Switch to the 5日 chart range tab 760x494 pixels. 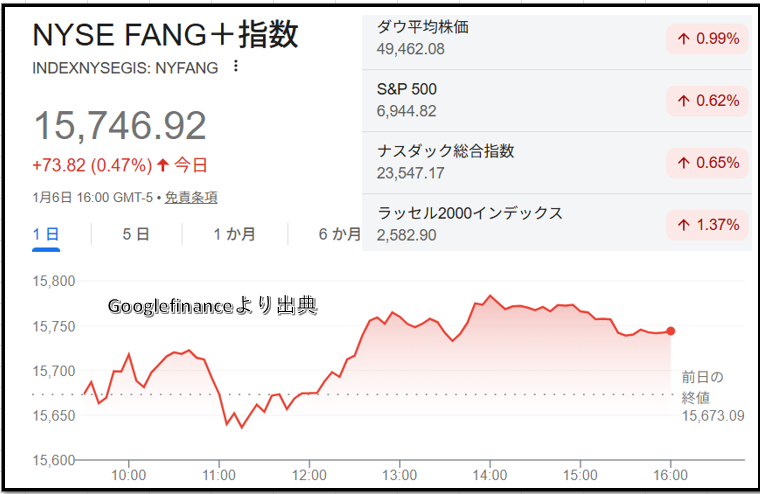[x=136, y=235]
